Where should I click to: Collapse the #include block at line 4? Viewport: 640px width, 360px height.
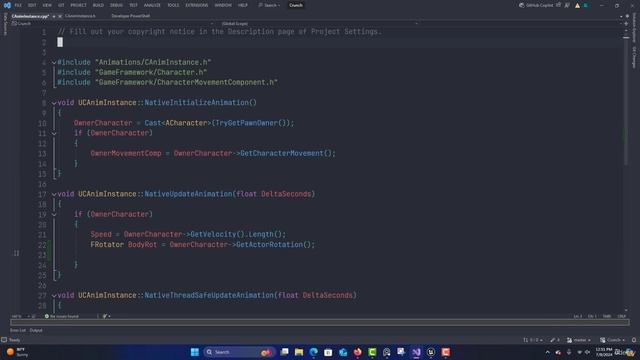tap(54, 62)
